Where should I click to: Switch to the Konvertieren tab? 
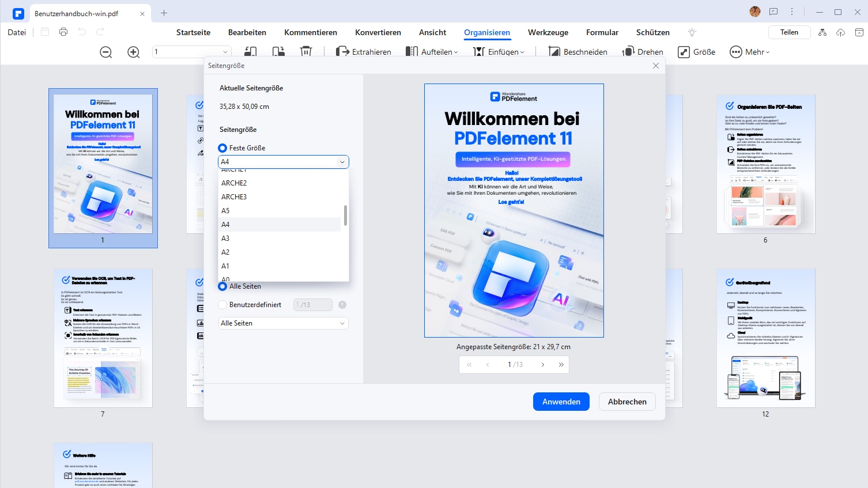coord(378,32)
